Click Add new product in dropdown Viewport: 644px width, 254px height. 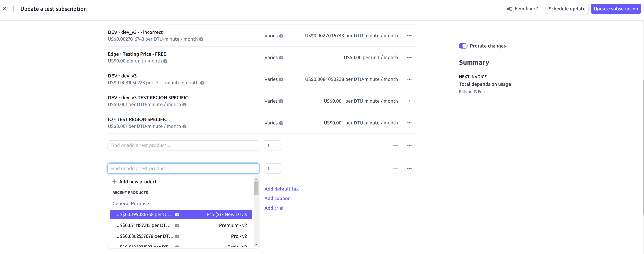[138, 182]
